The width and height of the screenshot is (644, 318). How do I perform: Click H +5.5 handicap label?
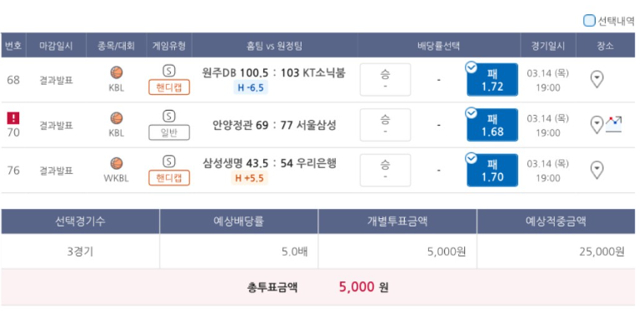(249, 178)
